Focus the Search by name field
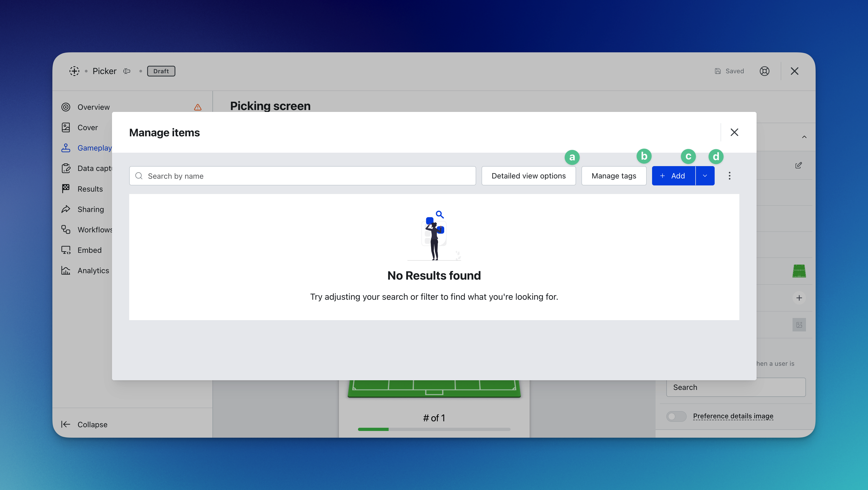 click(x=302, y=176)
